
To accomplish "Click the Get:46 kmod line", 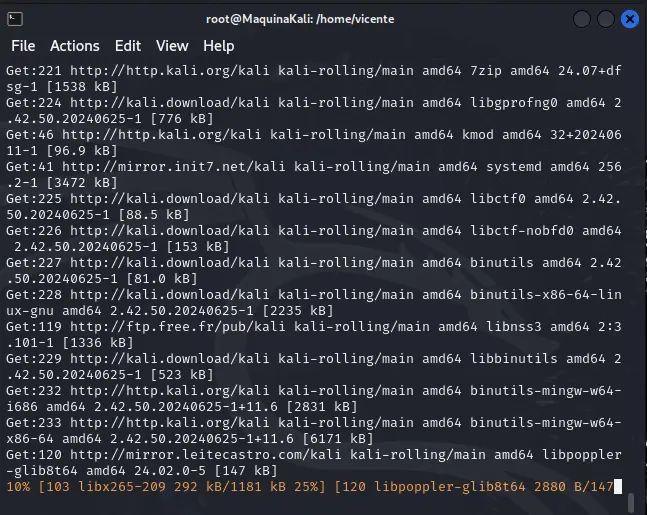I will pyautogui.click(x=314, y=142).
